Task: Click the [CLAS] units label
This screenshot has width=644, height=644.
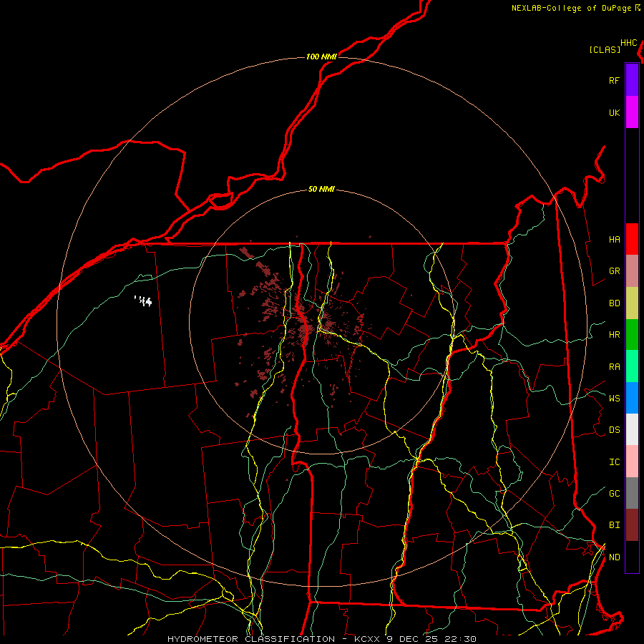Action: tap(605, 49)
